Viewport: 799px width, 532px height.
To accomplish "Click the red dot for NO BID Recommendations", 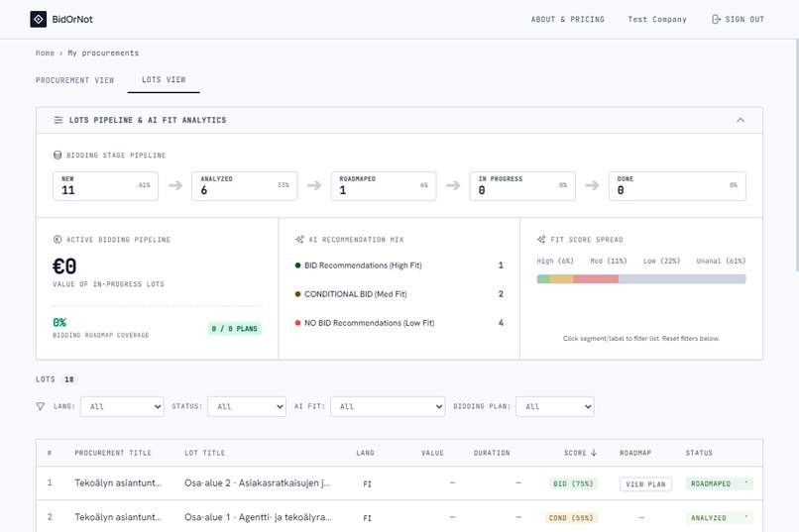I will point(297,323).
